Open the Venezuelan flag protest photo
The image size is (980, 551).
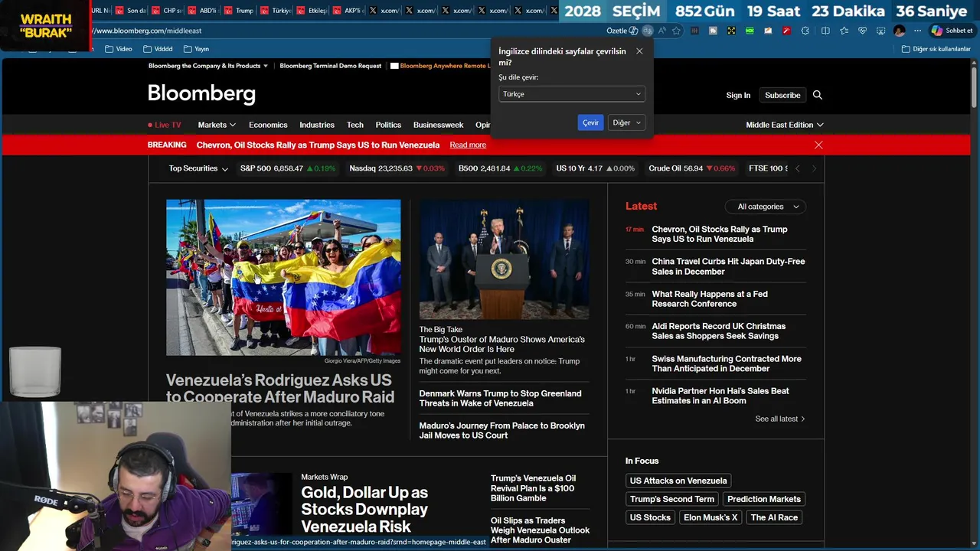tap(283, 277)
